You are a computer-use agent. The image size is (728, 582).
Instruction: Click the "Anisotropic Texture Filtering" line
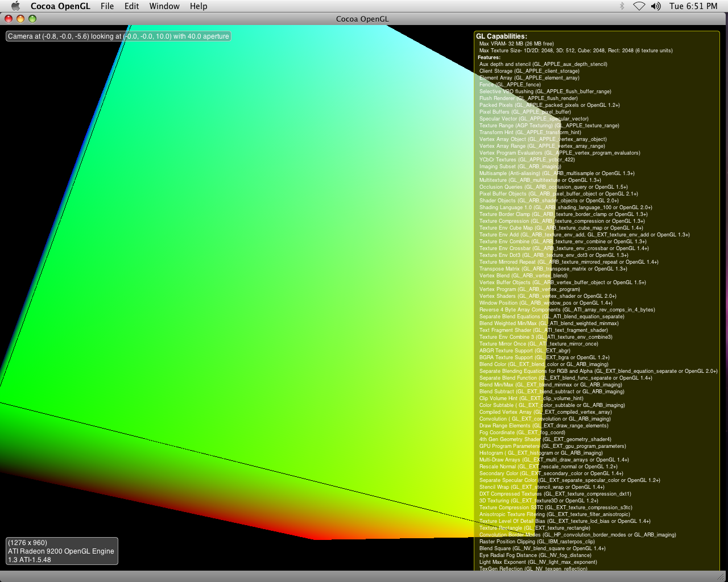pyautogui.click(x=555, y=514)
